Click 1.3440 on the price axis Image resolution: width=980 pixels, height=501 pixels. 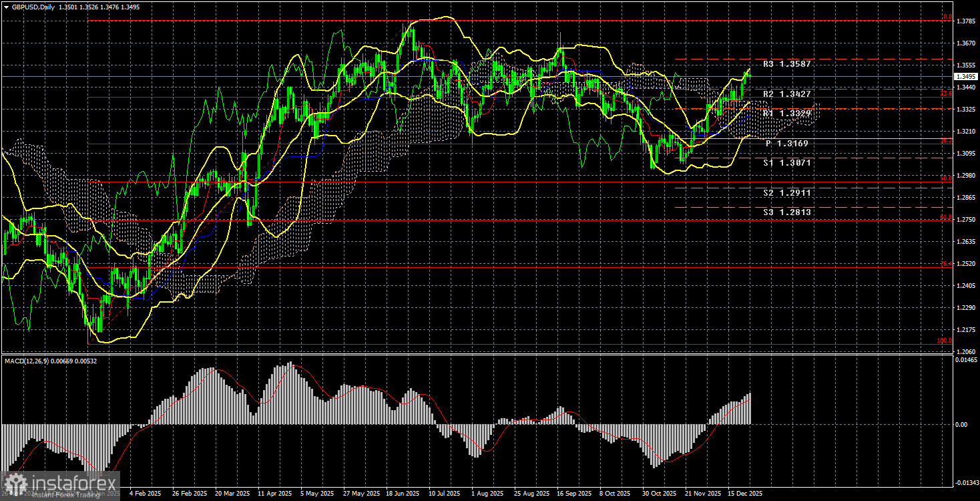967,88
